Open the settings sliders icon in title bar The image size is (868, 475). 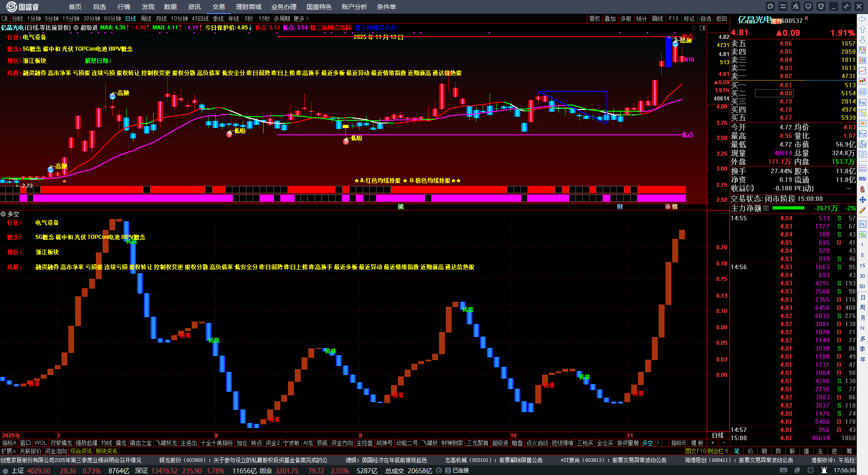pos(783,6)
